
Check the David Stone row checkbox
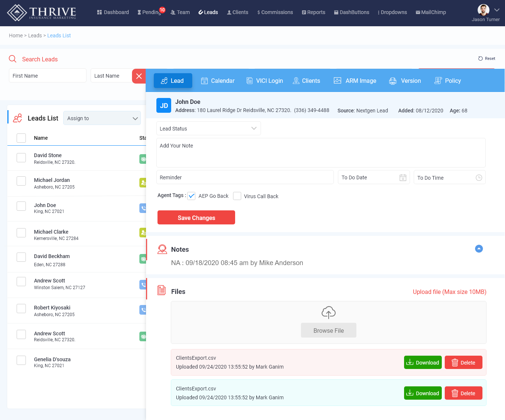pos(21,157)
